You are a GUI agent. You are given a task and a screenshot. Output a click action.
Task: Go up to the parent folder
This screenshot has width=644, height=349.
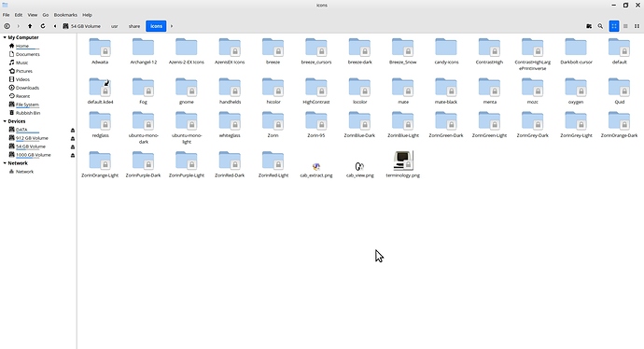pyautogui.click(x=30, y=26)
